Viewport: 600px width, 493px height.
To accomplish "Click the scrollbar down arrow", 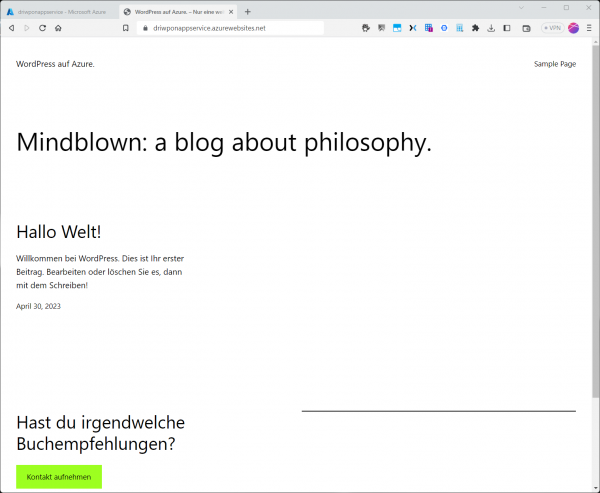I will pyautogui.click(x=596, y=489).
